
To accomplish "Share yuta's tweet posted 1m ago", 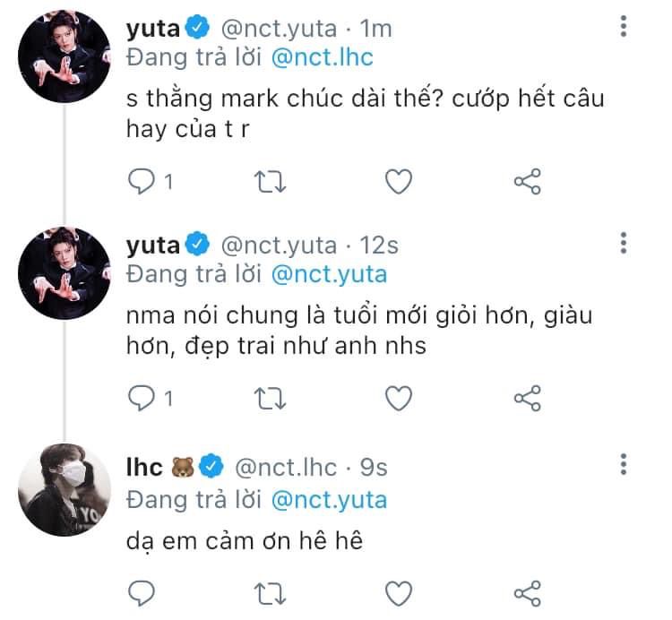I will coord(528,182).
